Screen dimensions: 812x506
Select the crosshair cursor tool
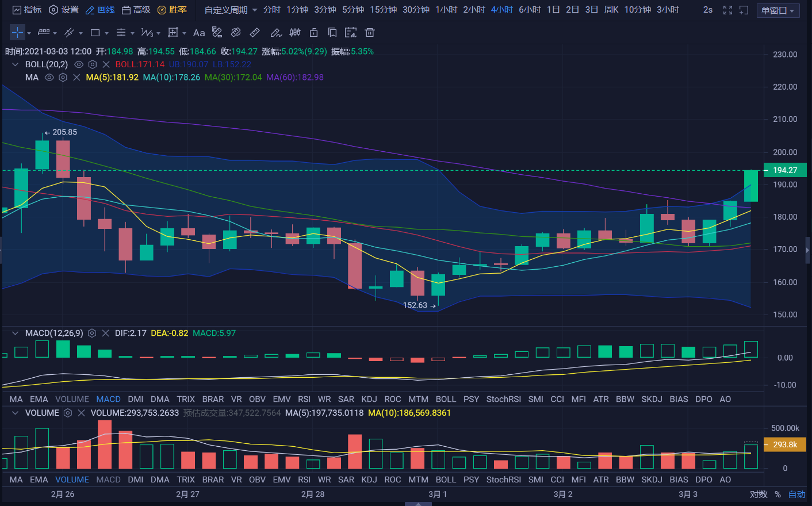click(17, 33)
